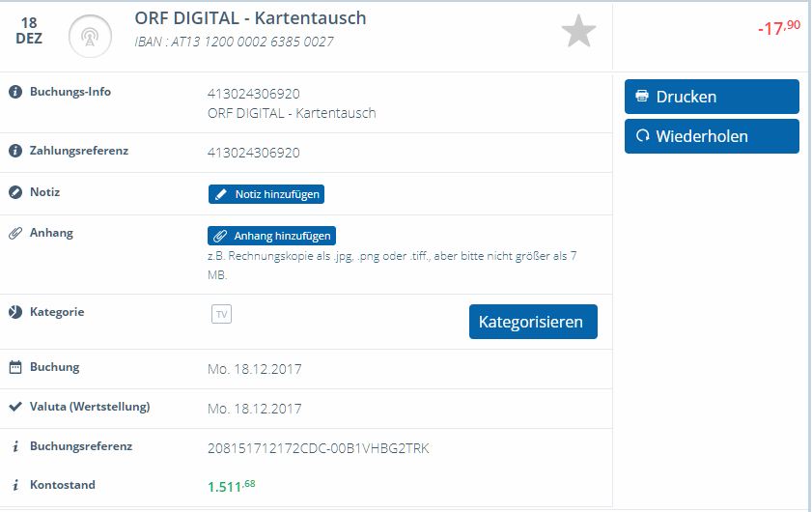
Task: Click the Buchungs-Info text ORF DIGITAL - Kartentausch
Action: 292,113
